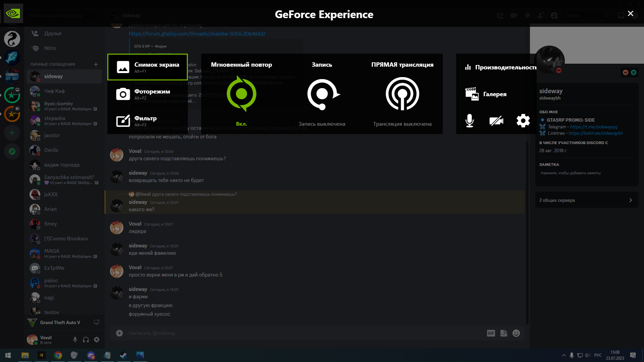Image resolution: width=644 pixels, height=362 pixels.
Task: Open MAGA direct message
Action: (x=64, y=253)
